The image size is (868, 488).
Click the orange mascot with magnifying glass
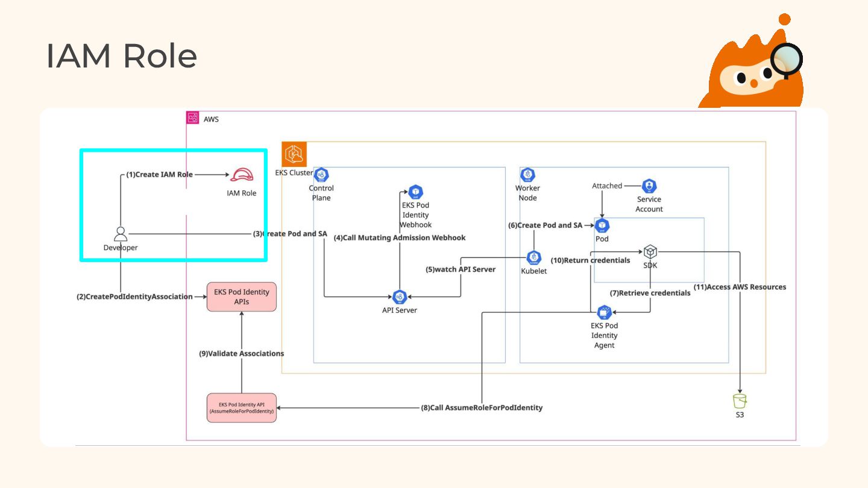point(752,61)
